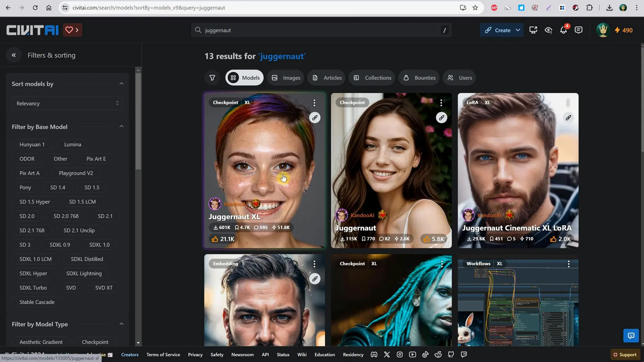The width and height of the screenshot is (644, 362).
Task: Click the 490 buzz balance
Action: 623,30
